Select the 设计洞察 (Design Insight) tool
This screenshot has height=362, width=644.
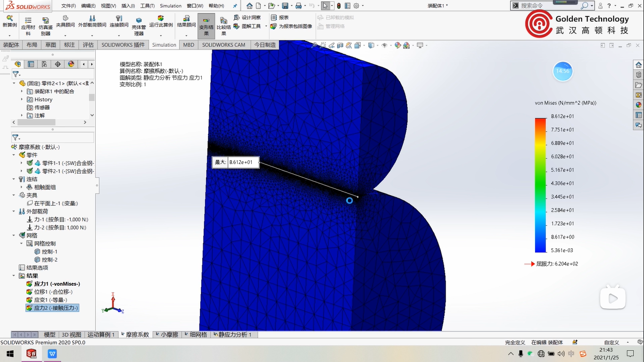pyautogui.click(x=247, y=17)
